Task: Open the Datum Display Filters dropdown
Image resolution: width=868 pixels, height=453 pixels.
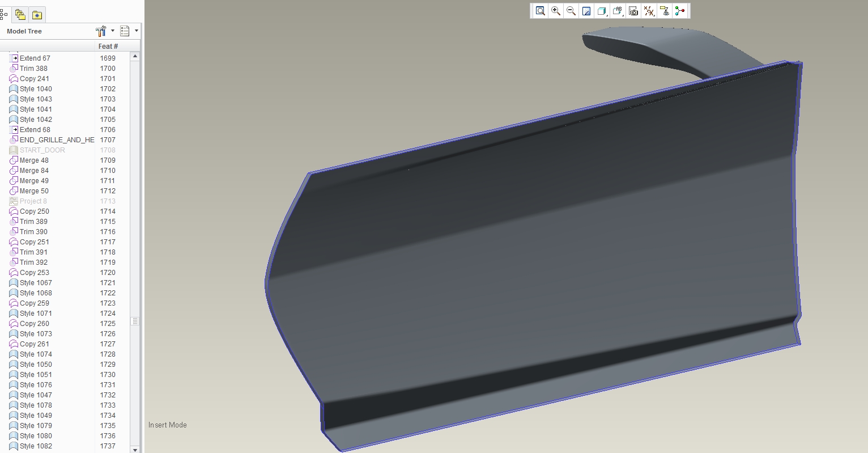Action: 649,11
